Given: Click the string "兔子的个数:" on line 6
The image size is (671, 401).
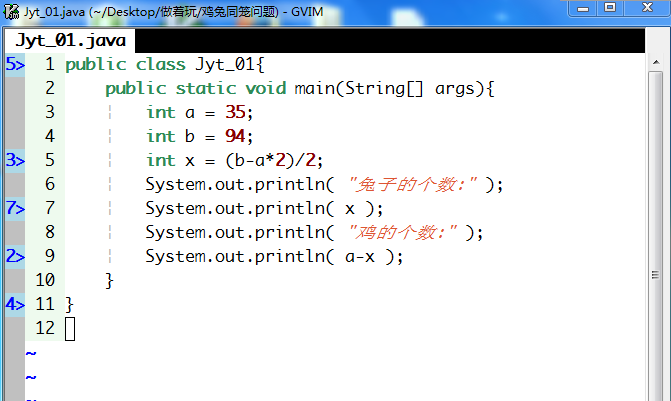Looking at the screenshot, I should click(413, 185).
